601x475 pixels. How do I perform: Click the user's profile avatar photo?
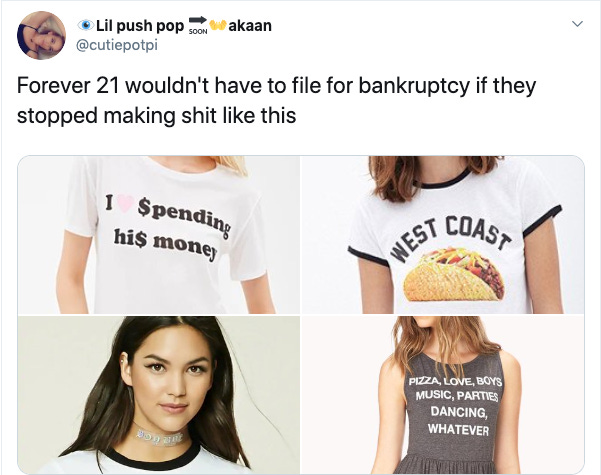(41, 35)
